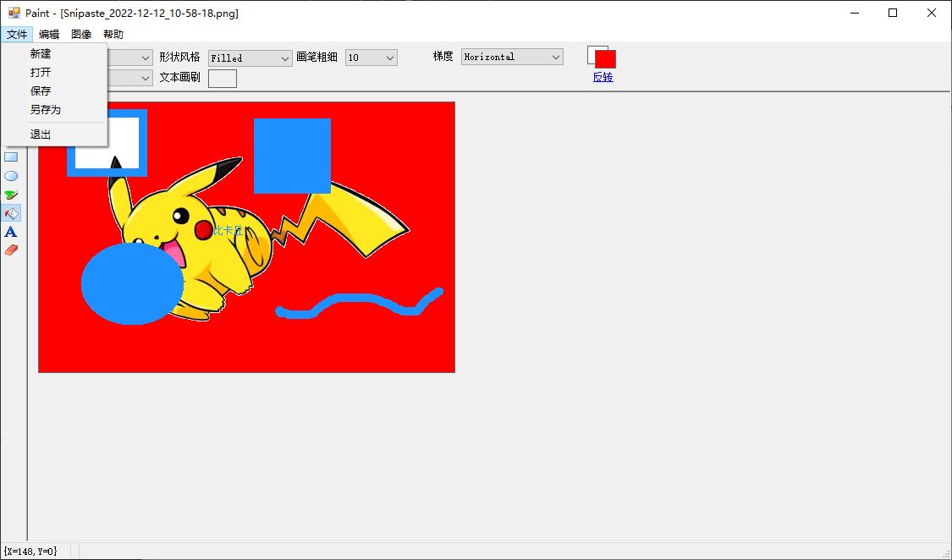This screenshot has width=952, height=560.
Task: Open the 文件 menu in menu bar
Action: [17, 35]
